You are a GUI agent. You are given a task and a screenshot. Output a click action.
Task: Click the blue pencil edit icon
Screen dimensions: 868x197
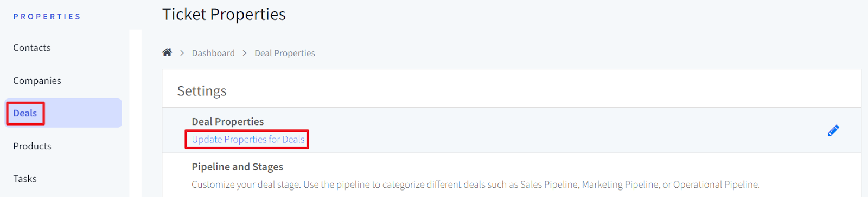pyautogui.click(x=833, y=130)
